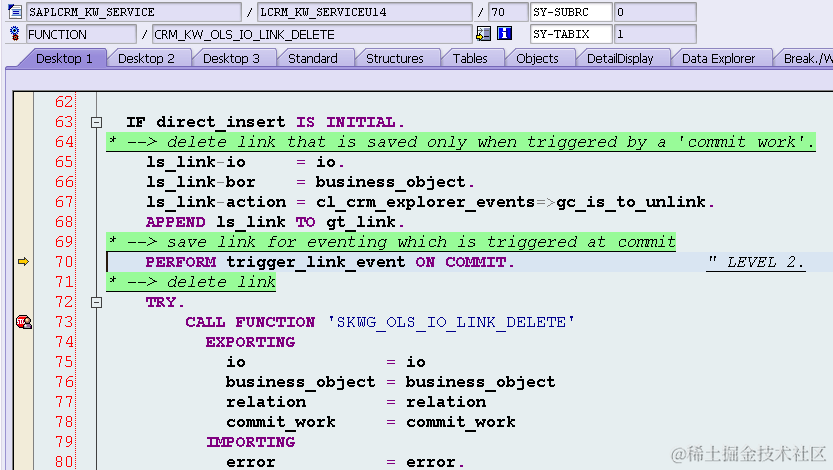Click the SY-SUBRC variable name field
Viewport: 833px width, 470px height.
pyautogui.click(x=571, y=12)
